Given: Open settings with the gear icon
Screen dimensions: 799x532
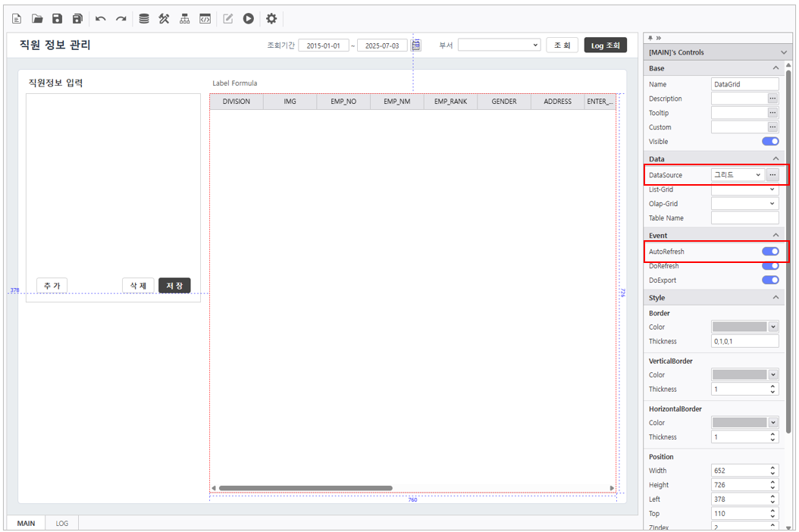Looking at the screenshot, I should point(271,19).
